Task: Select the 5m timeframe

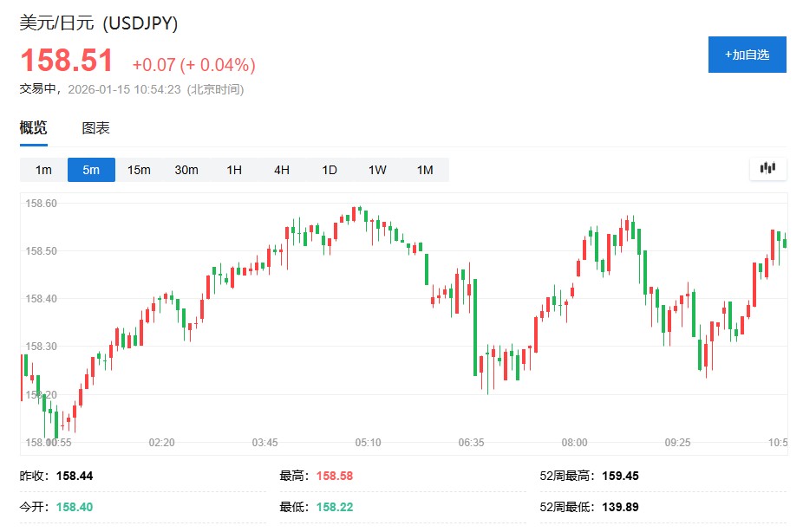Action: [91, 170]
